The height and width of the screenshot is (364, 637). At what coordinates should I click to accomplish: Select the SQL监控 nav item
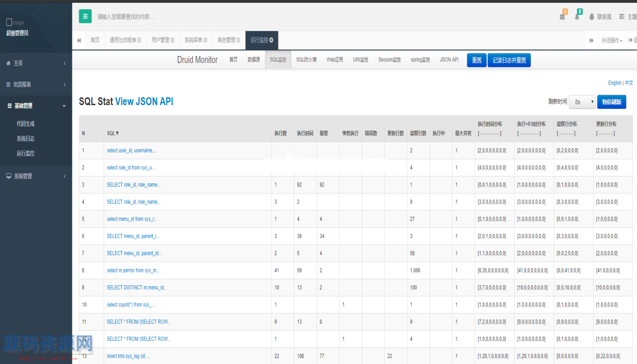click(x=278, y=60)
